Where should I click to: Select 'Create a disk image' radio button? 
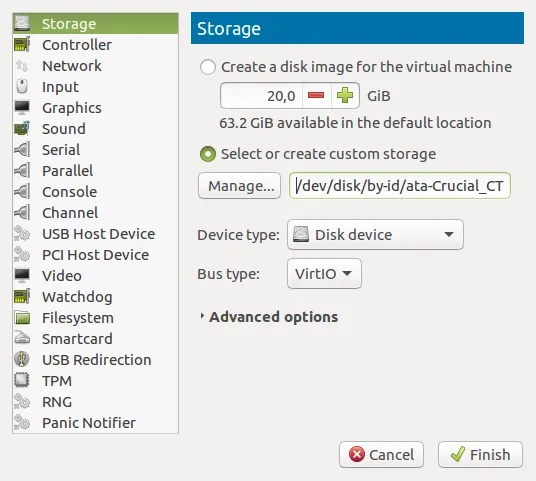(208, 67)
